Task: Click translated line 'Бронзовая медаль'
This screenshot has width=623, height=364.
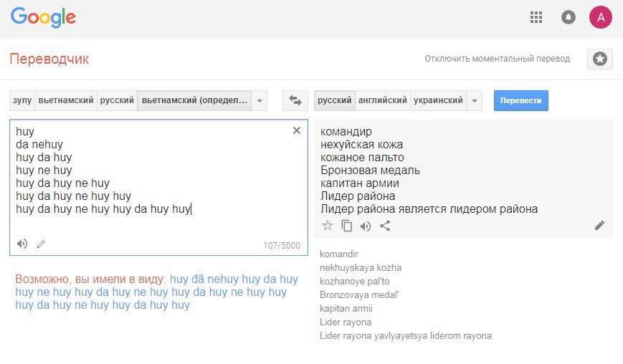Action: pyautogui.click(x=370, y=171)
